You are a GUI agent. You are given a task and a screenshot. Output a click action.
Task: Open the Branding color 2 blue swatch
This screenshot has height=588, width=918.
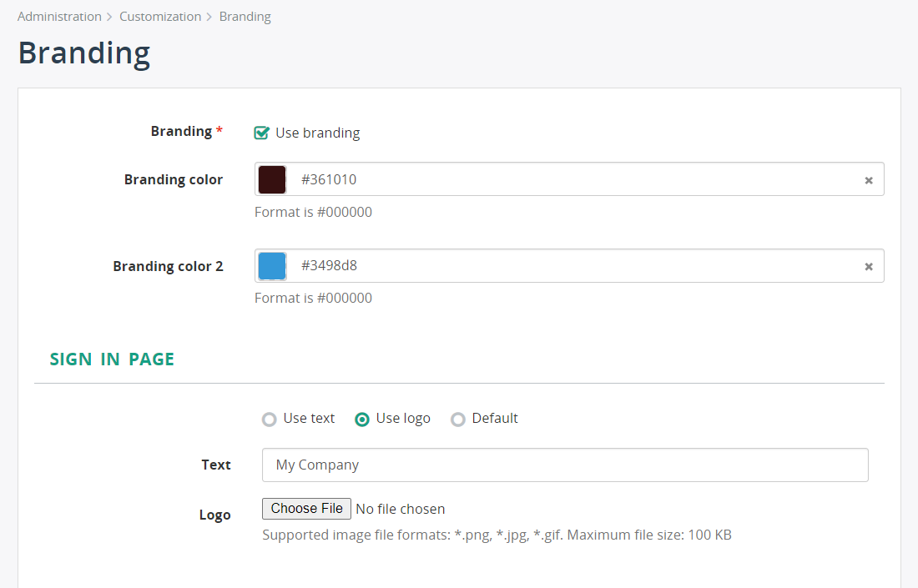pyautogui.click(x=272, y=265)
